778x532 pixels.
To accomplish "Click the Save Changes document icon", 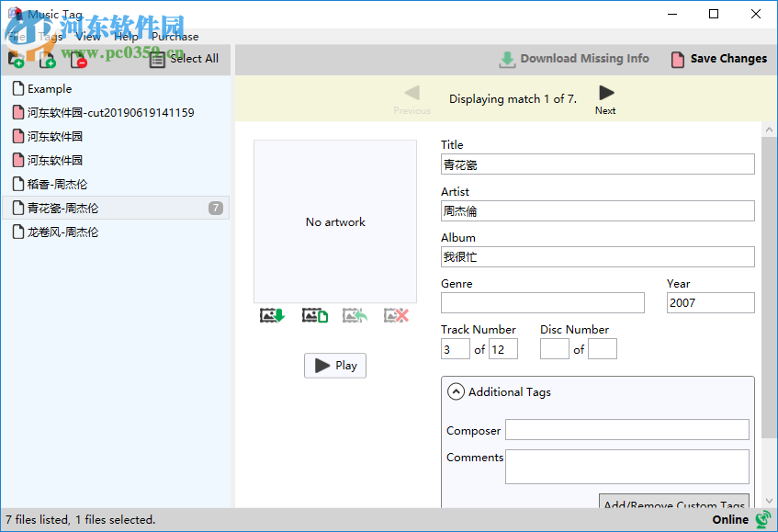I will (678, 60).
